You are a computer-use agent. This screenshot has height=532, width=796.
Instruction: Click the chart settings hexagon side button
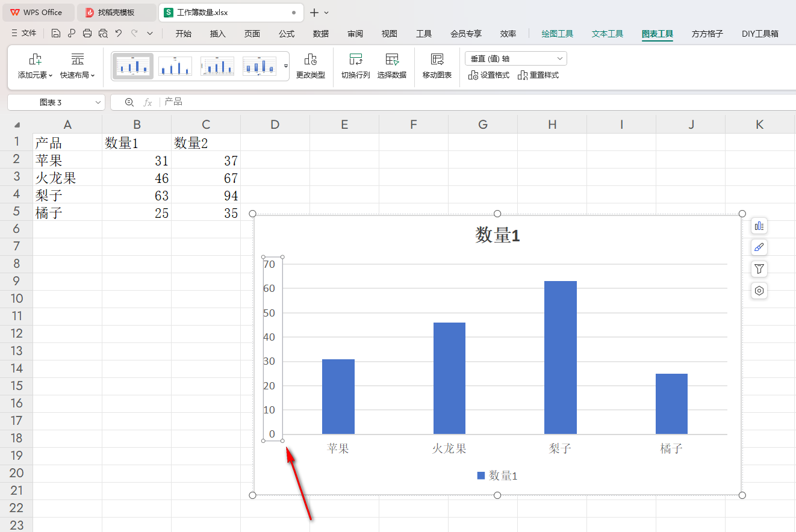(759, 291)
